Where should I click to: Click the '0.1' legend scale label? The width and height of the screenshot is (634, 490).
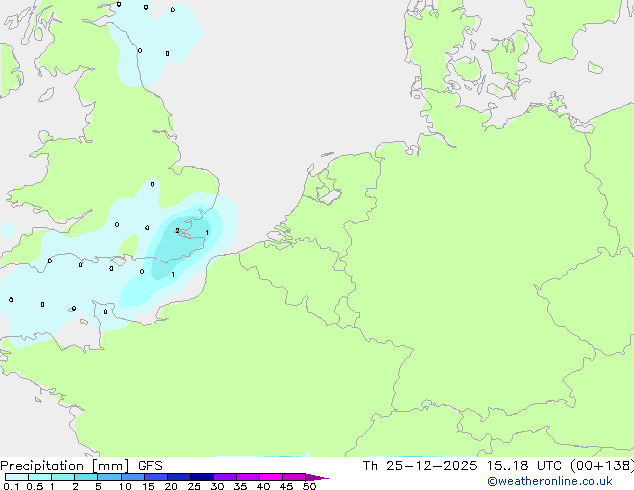click(x=11, y=486)
